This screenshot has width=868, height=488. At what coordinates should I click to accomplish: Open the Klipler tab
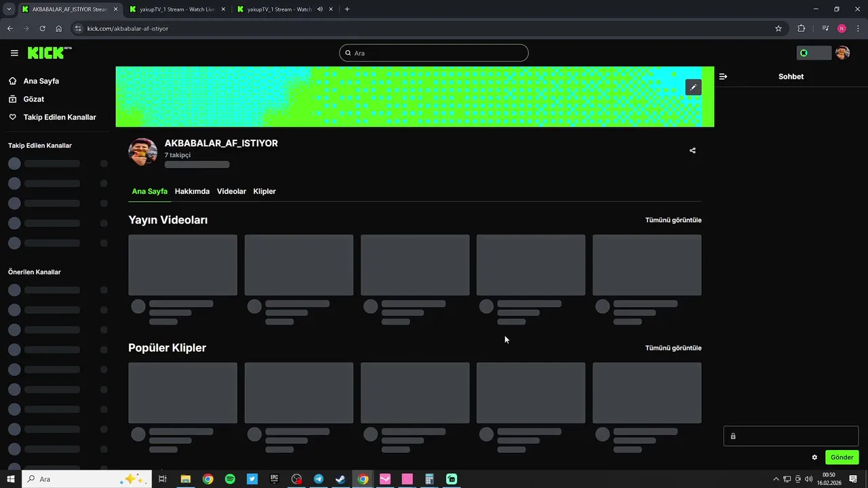[264, 191]
